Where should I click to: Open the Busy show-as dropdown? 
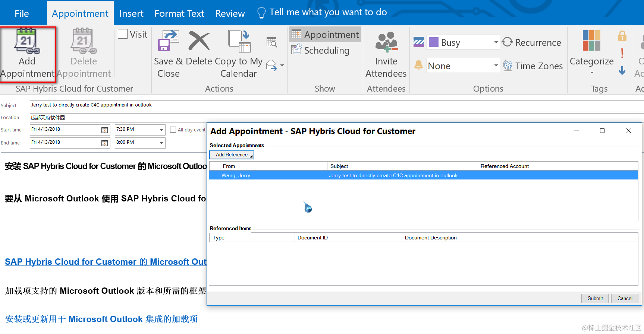[x=496, y=42]
